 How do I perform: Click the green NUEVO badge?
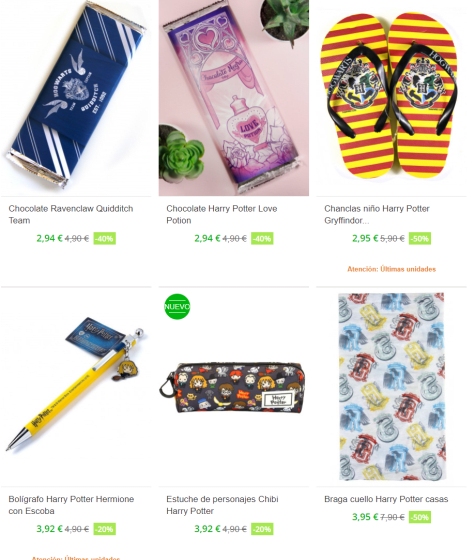point(177,306)
